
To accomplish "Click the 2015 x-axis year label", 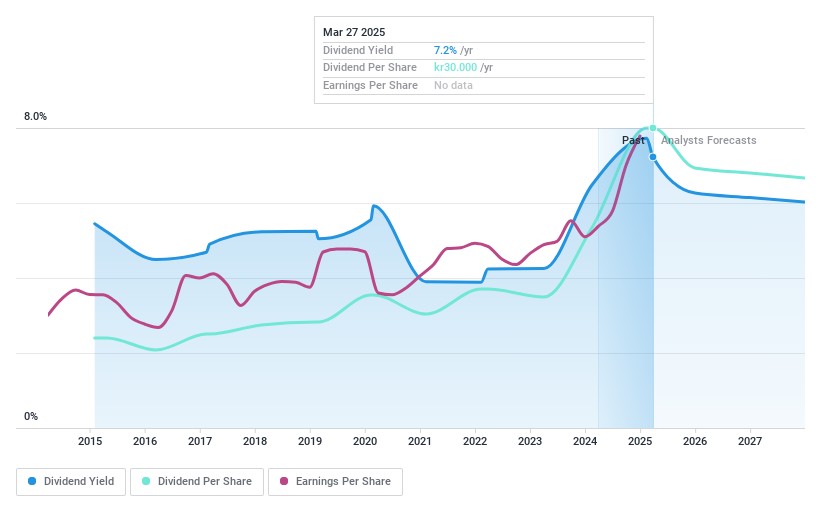I will 90,441.
